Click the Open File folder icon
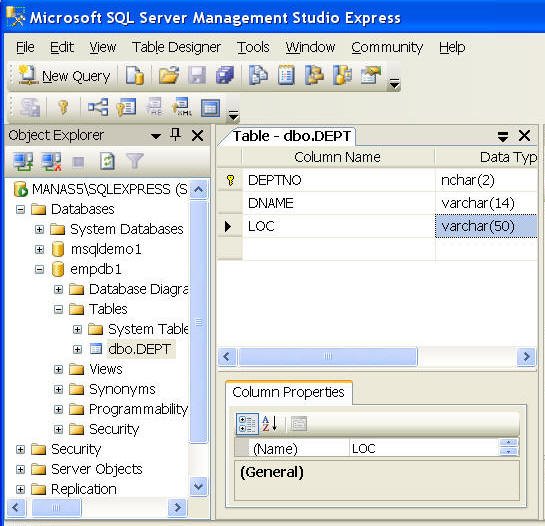Screen dimensions: 545x526 pos(169,75)
